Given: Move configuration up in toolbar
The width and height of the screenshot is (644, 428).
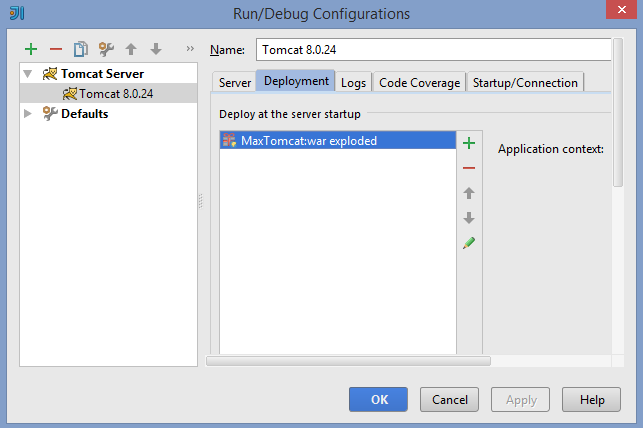Looking at the screenshot, I should coord(131,49).
